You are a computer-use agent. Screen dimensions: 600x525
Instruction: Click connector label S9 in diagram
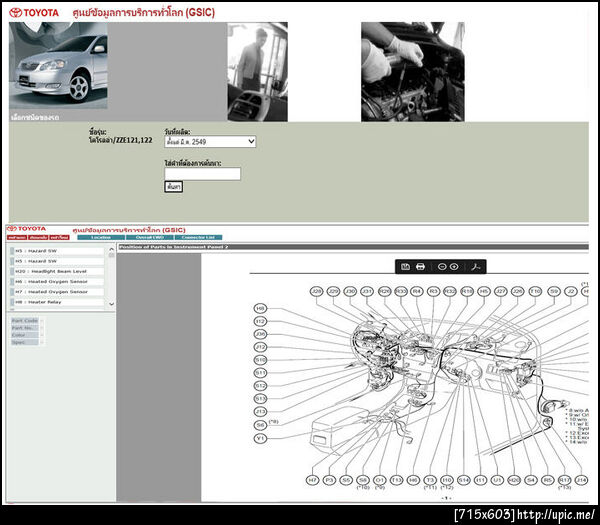(x=554, y=291)
